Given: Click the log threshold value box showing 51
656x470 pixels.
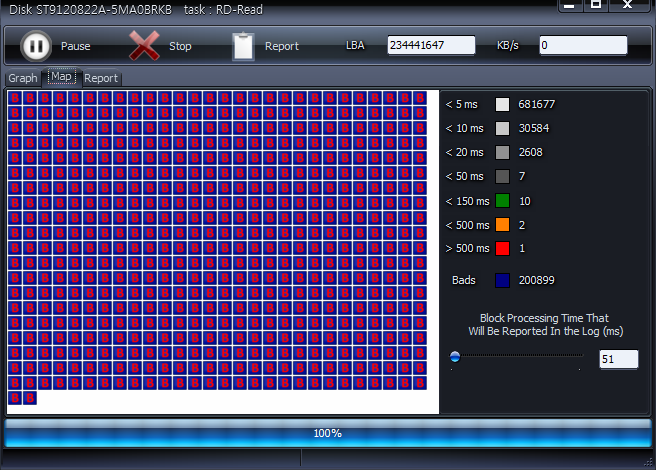Looking at the screenshot, I should pos(618,359).
